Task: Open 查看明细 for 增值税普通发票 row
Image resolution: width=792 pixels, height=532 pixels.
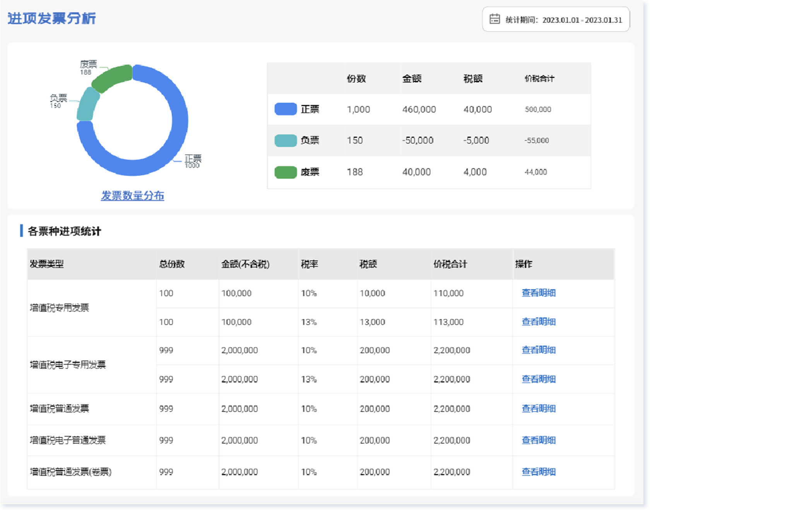Action: pos(538,408)
